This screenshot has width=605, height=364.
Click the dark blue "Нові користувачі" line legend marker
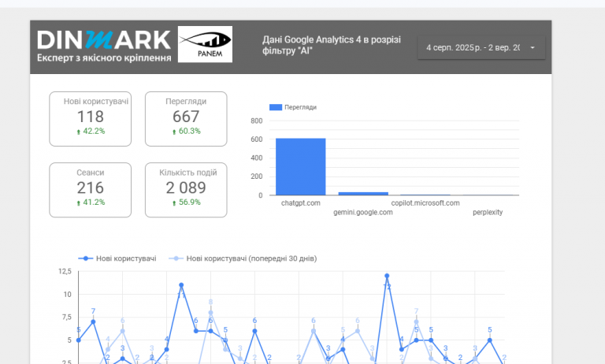[86, 258]
